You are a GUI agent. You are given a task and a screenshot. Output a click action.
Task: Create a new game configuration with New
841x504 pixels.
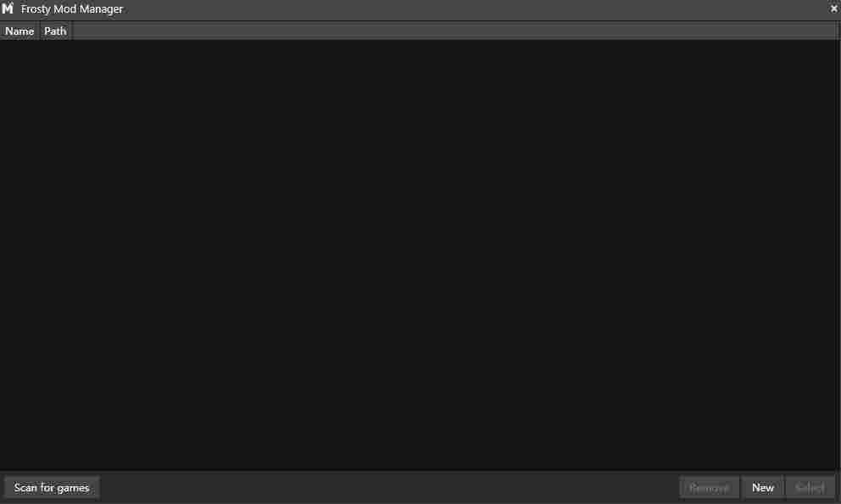(x=763, y=488)
